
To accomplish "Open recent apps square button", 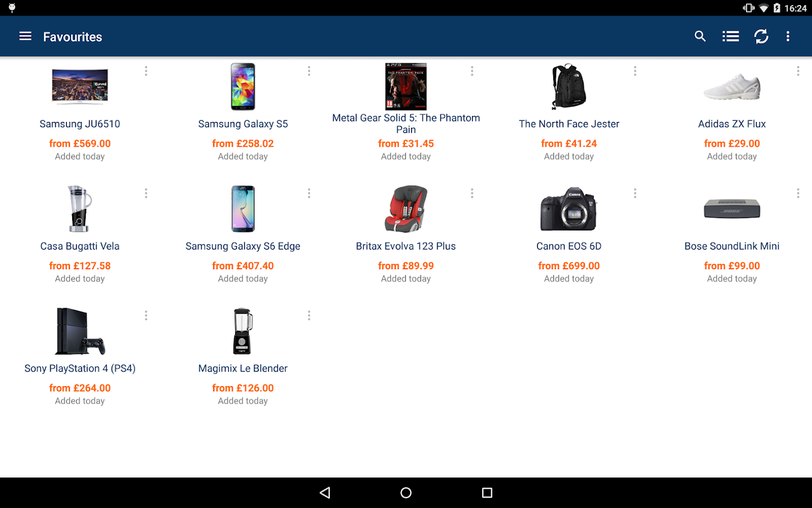I will point(487,493).
